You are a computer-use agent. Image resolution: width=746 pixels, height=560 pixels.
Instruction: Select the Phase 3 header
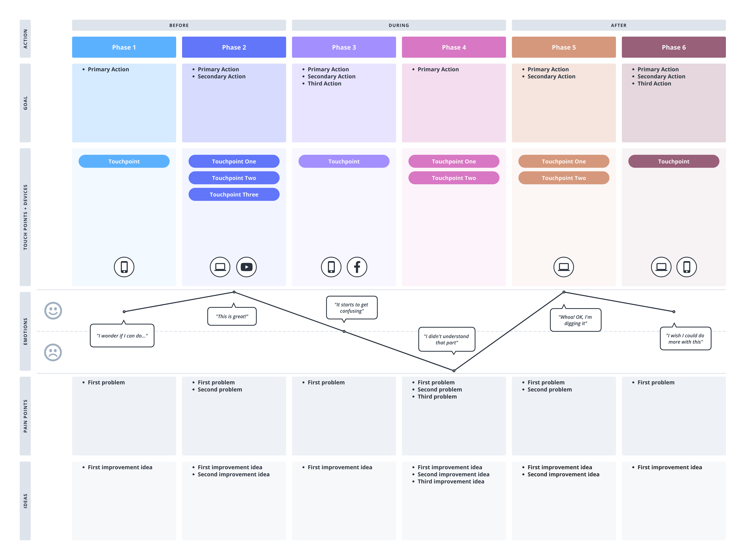pyautogui.click(x=344, y=47)
